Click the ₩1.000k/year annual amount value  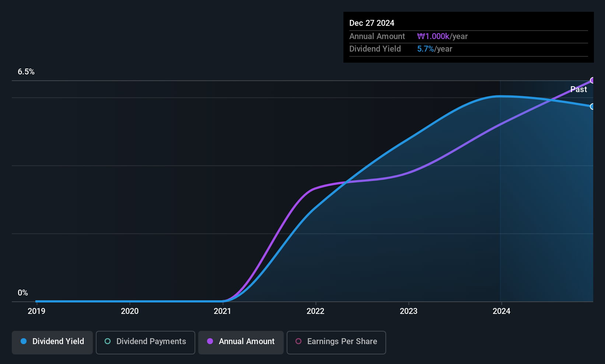pyautogui.click(x=442, y=36)
